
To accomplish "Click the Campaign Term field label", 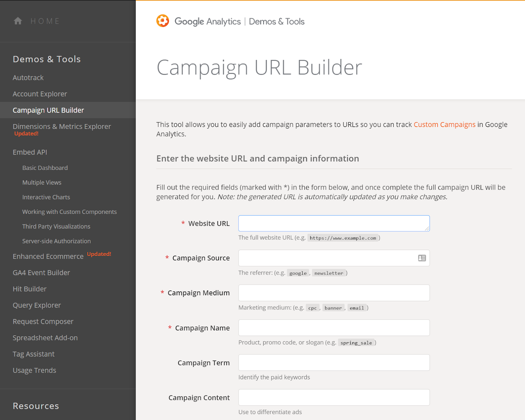I will (204, 363).
